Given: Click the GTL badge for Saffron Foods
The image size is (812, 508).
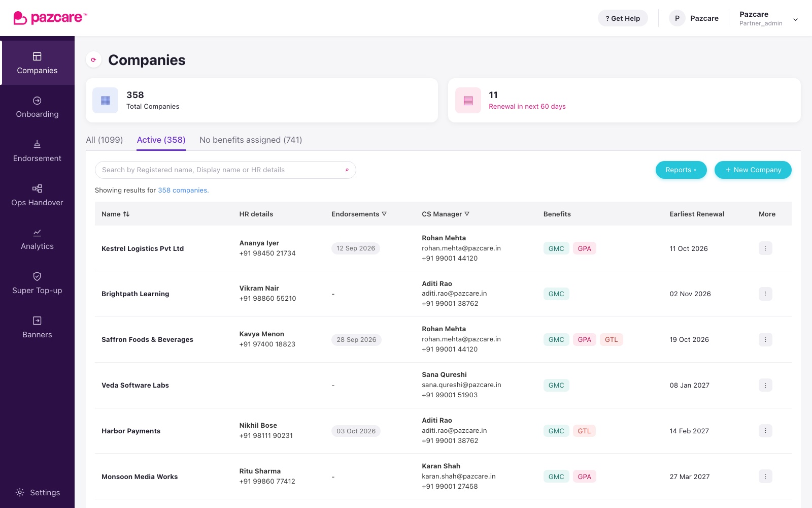Looking at the screenshot, I should point(612,340).
